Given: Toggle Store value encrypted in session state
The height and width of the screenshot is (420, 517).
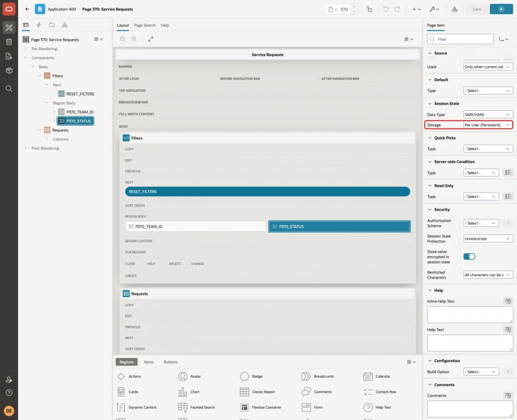Looking at the screenshot, I should [469, 256].
